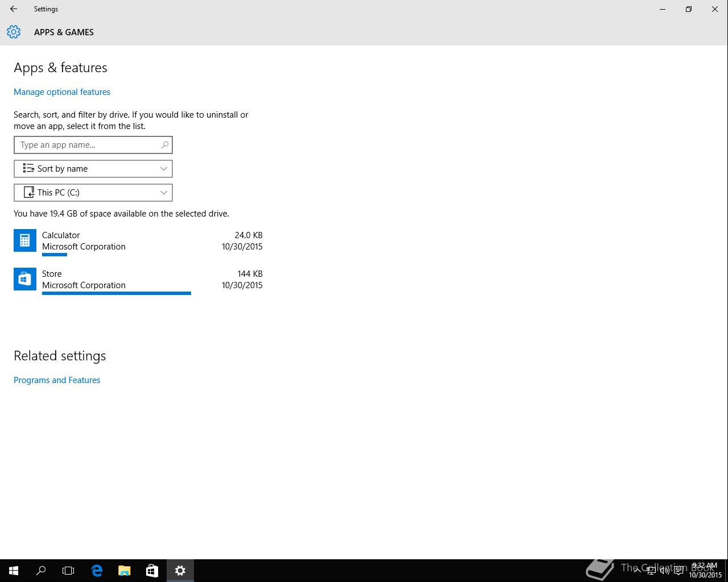This screenshot has width=728, height=582.
Task: Click the Type an app name search field
Action: (93, 145)
